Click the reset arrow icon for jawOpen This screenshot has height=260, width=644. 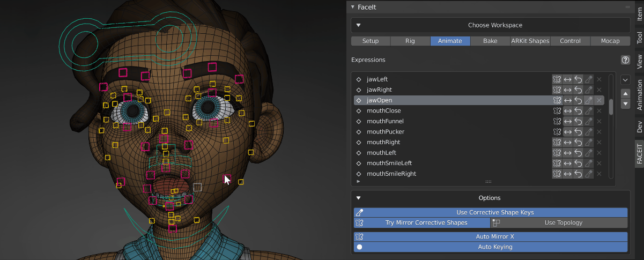pos(578,100)
